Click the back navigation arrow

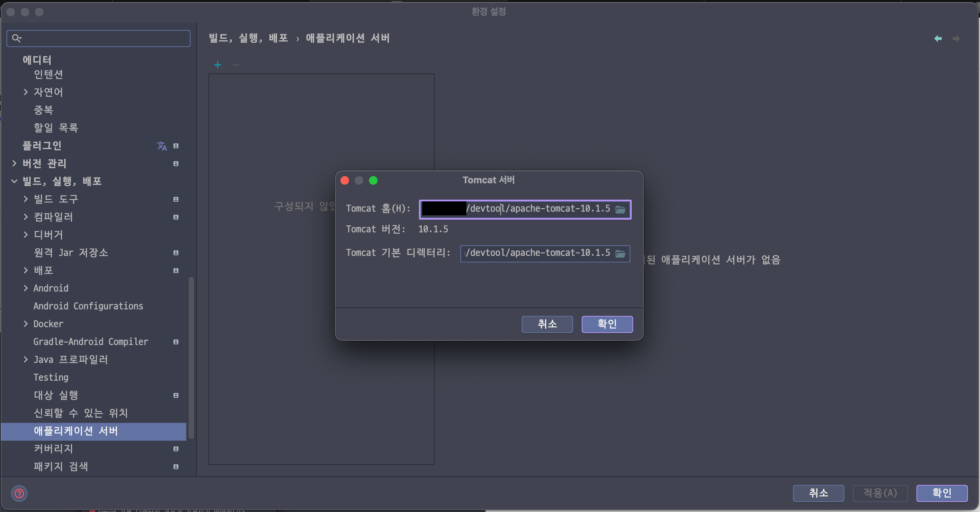938,39
